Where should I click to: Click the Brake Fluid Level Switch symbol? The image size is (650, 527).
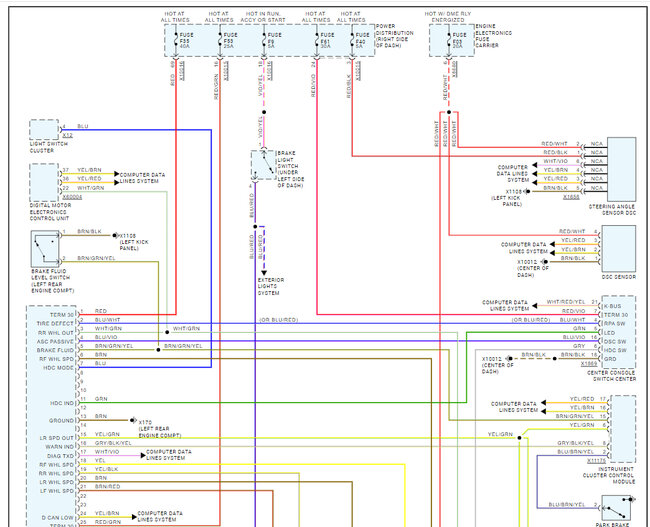45,249
